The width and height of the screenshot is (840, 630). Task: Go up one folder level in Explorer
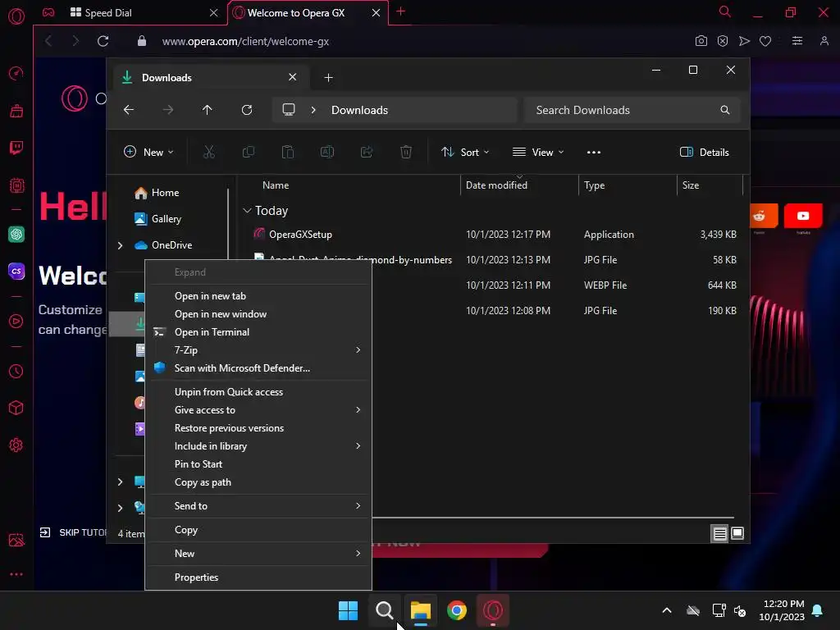(x=208, y=110)
